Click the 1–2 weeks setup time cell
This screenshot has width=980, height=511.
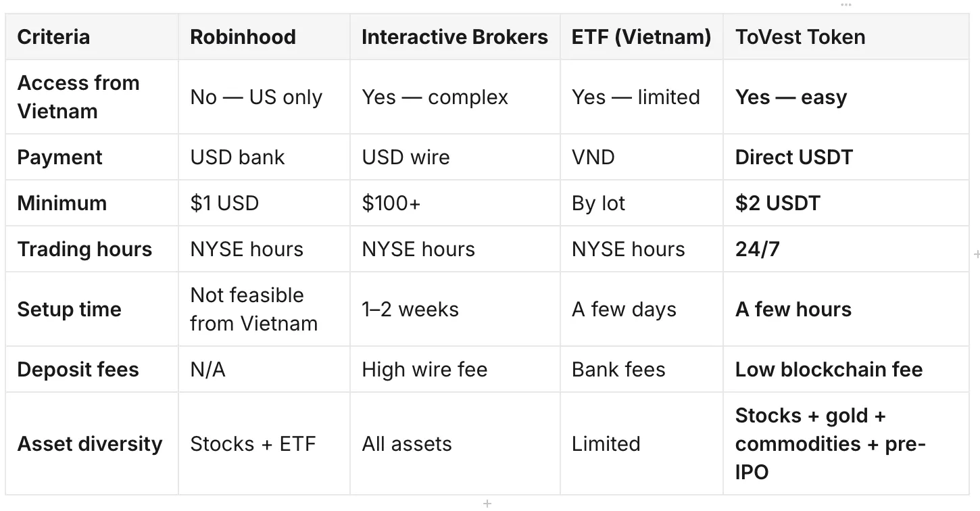(x=455, y=309)
